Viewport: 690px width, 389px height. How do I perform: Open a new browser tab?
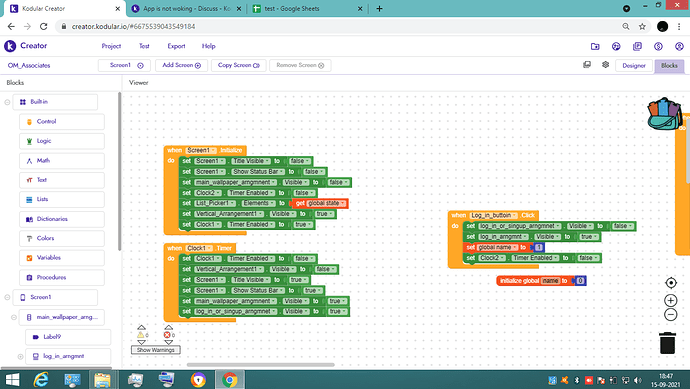coord(379,8)
